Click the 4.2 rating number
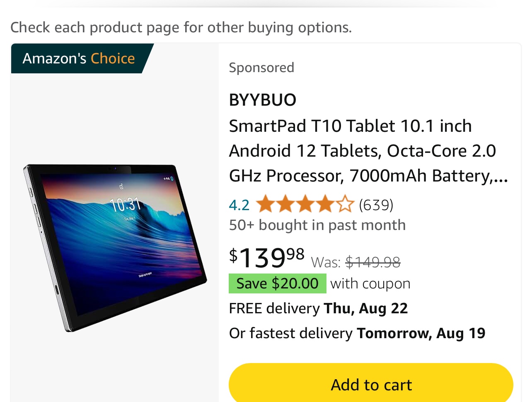532x402 pixels. pos(239,204)
